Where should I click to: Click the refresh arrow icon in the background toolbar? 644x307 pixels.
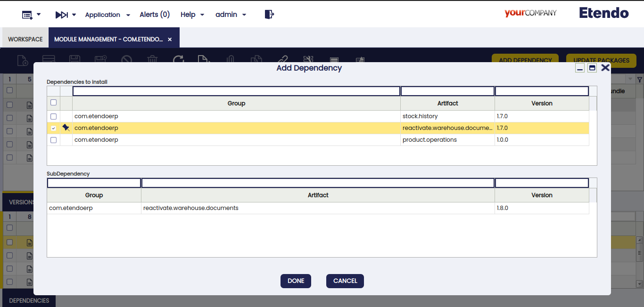[x=178, y=60]
